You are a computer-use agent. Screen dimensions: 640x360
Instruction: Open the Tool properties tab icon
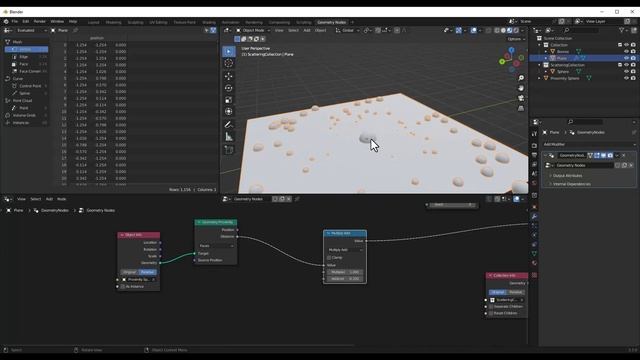(534, 134)
